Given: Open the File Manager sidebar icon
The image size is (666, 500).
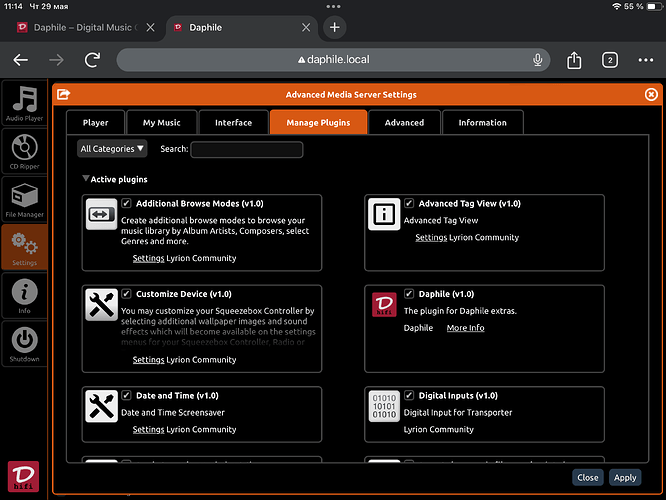Looking at the screenshot, I should pos(26,197).
